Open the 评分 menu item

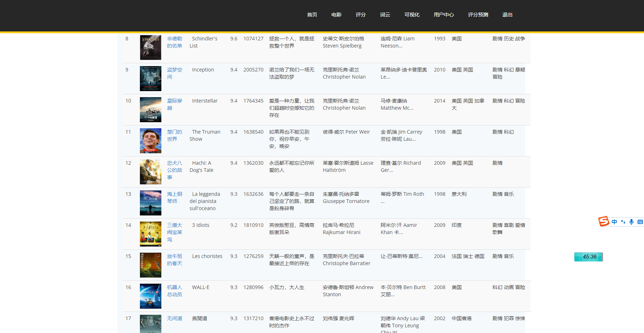click(361, 15)
